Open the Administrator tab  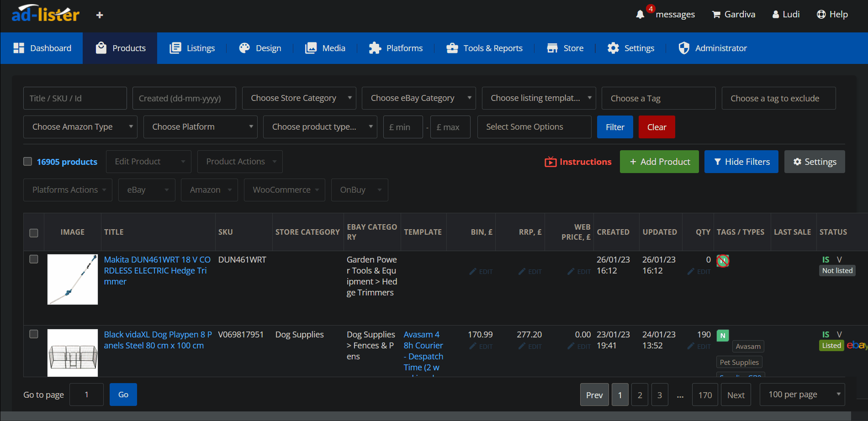click(x=712, y=48)
